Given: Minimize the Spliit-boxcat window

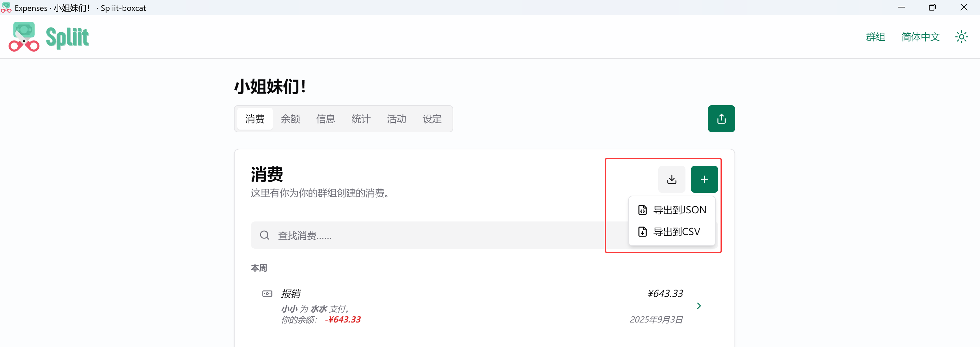Looking at the screenshot, I should [901, 7].
